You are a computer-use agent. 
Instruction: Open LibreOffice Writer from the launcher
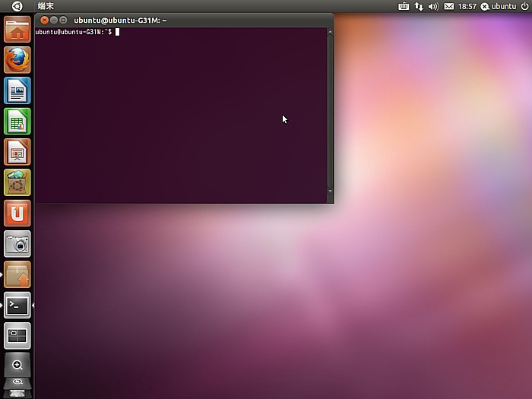[17, 90]
